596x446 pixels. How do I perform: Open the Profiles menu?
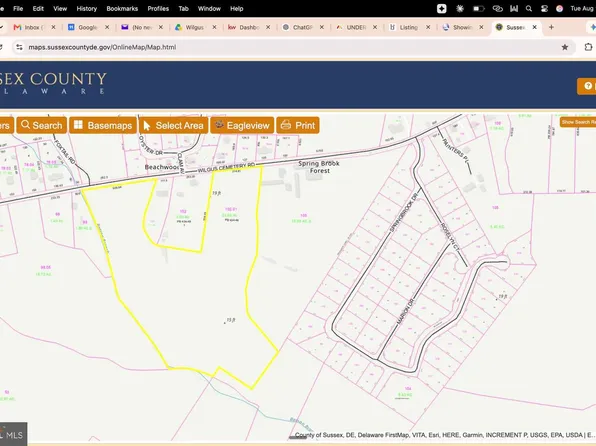click(158, 8)
